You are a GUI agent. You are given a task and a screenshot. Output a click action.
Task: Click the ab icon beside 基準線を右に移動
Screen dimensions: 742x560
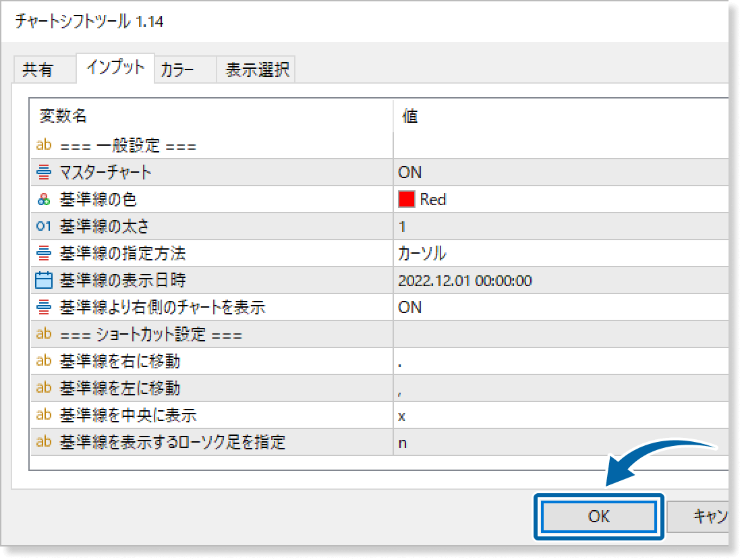point(44,361)
